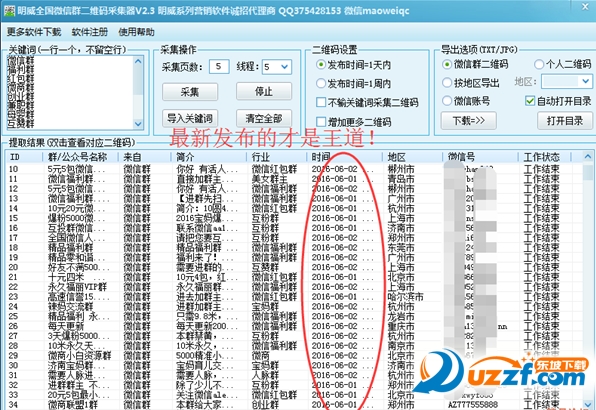The width and height of the screenshot is (596, 410).
Task: Click AZ777555888 WeChat ID cell
Action: (473, 405)
